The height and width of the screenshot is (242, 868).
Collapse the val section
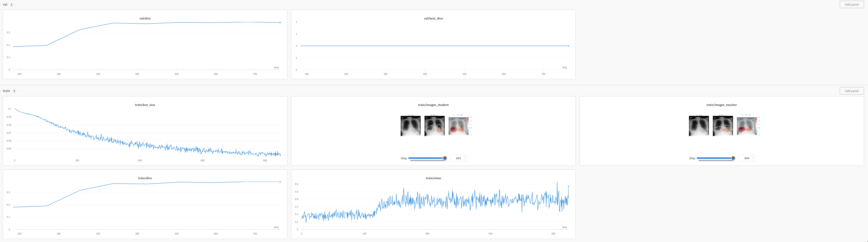click(x=1, y=4)
